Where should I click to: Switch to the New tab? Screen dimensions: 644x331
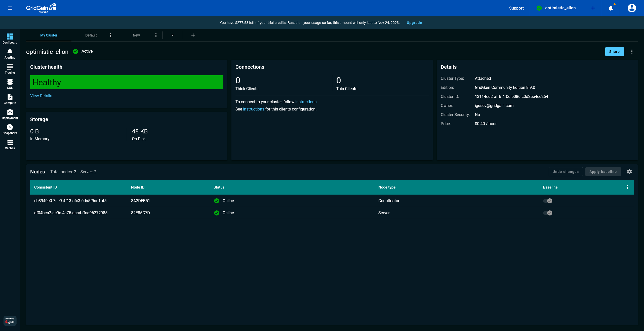point(136,35)
